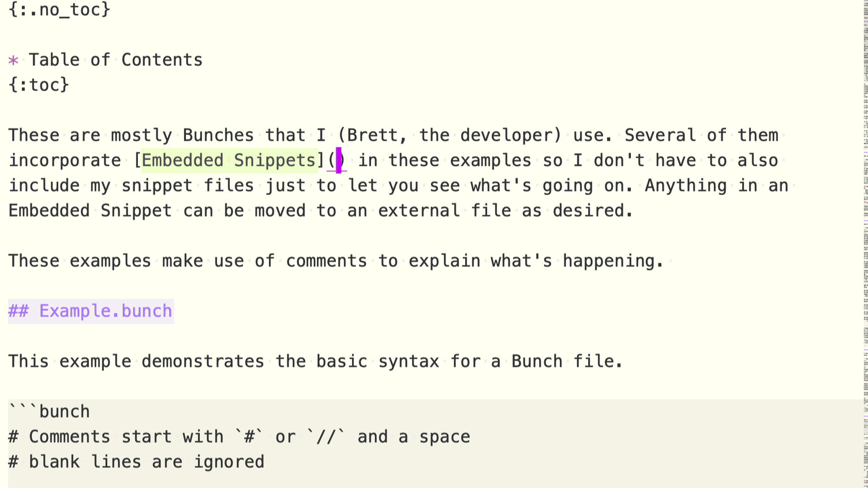Click the Table of Contents text
The image size is (868, 488).
click(x=115, y=60)
